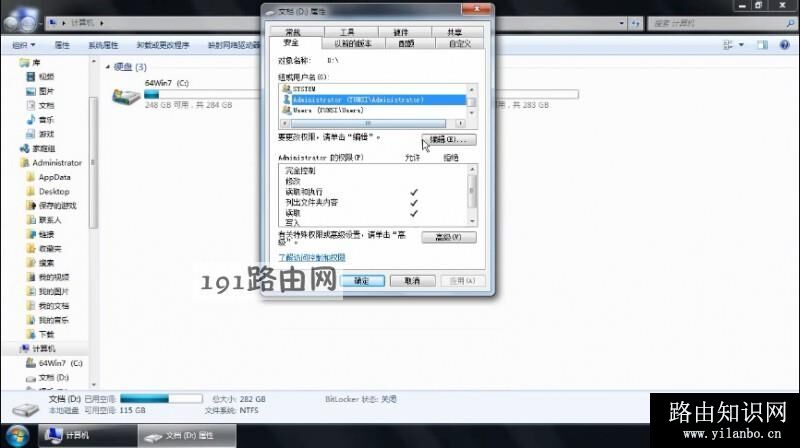Click 计算机 in the address bar
The width and height of the screenshot is (800, 448).
coord(82,23)
